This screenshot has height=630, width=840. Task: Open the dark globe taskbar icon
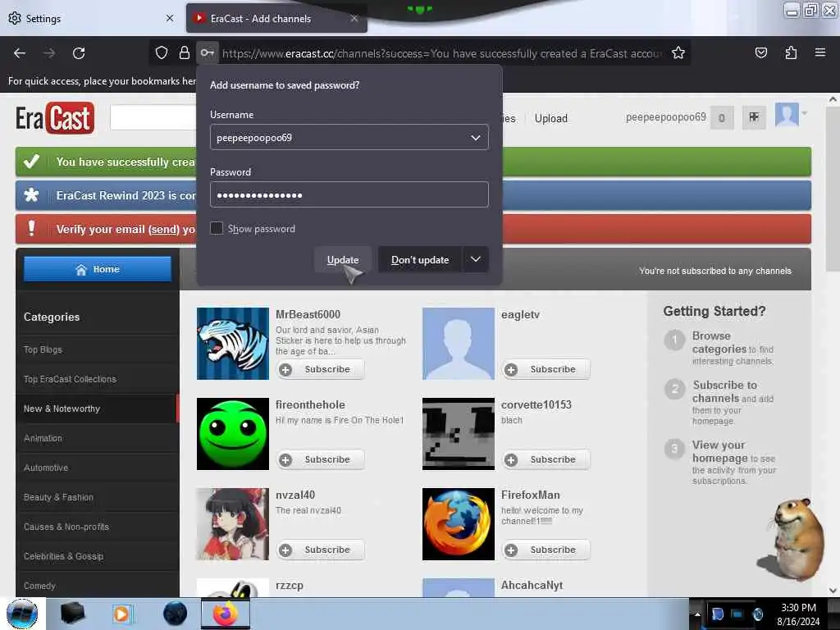(176, 614)
